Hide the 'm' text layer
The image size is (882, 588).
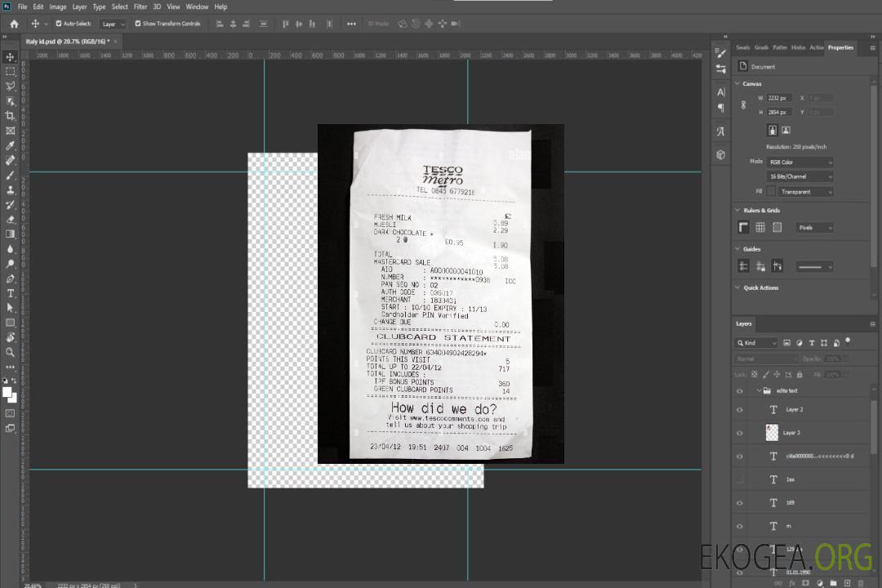point(740,527)
